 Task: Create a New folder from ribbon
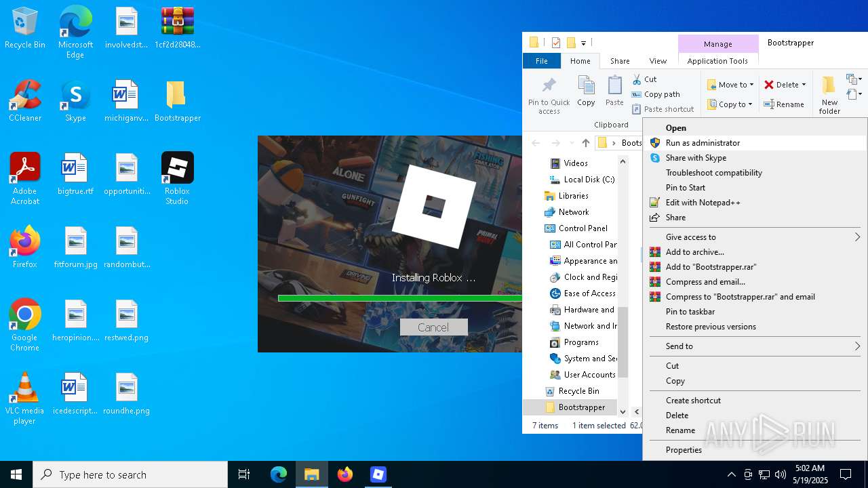pos(829,96)
